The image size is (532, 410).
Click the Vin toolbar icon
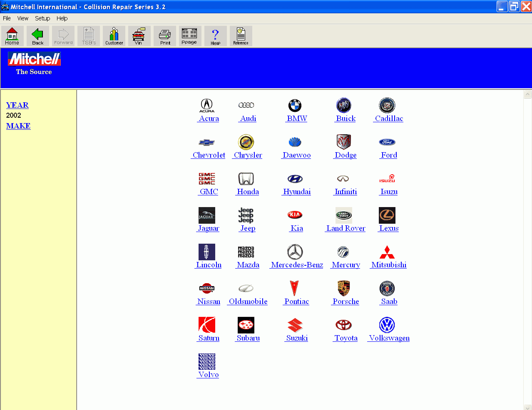pos(139,36)
